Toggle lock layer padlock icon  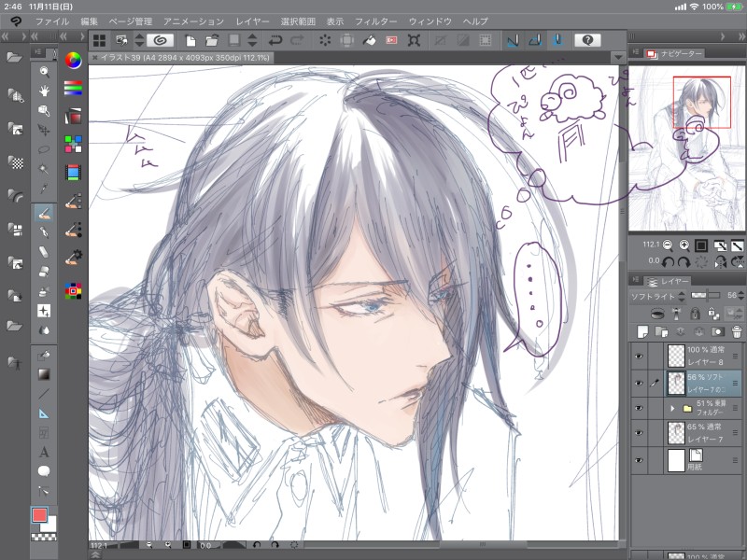click(695, 314)
